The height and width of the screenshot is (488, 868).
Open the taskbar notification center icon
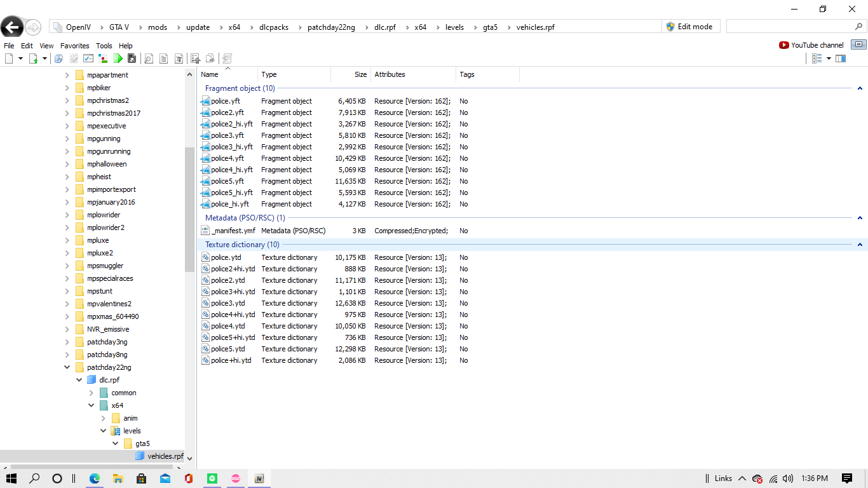pyautogui.click(x=847, y=478)
